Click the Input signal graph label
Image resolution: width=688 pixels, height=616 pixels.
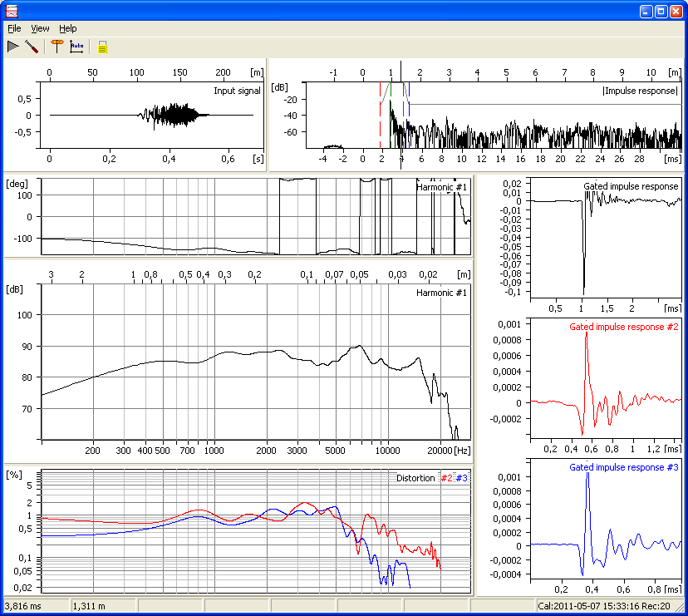[x=237, y=91]
